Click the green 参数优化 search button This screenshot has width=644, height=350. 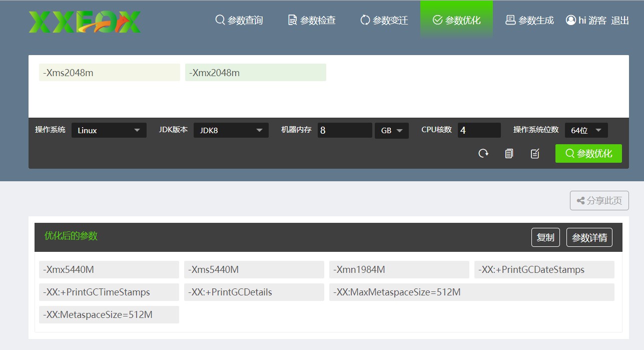click(x=588, y=153)
